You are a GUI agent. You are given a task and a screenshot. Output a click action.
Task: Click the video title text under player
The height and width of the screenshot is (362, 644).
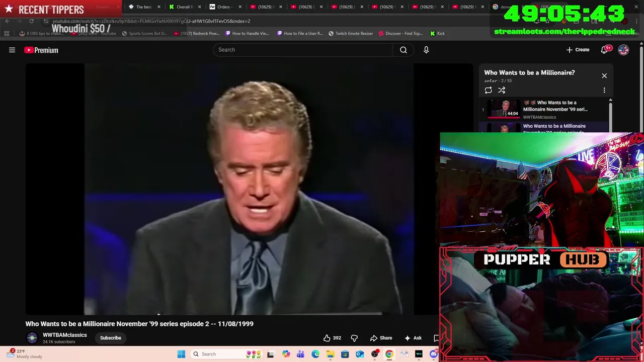pos(139,324)
